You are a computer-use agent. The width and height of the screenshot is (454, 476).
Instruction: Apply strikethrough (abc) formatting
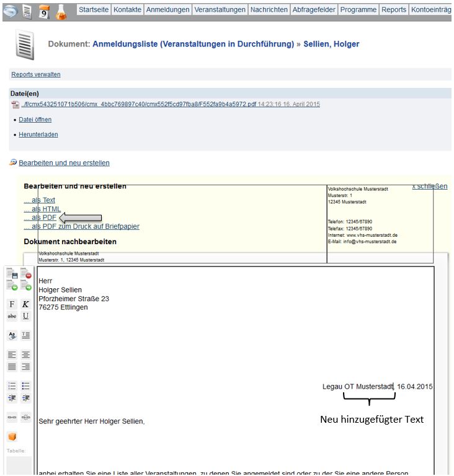[x=12, y=316]
